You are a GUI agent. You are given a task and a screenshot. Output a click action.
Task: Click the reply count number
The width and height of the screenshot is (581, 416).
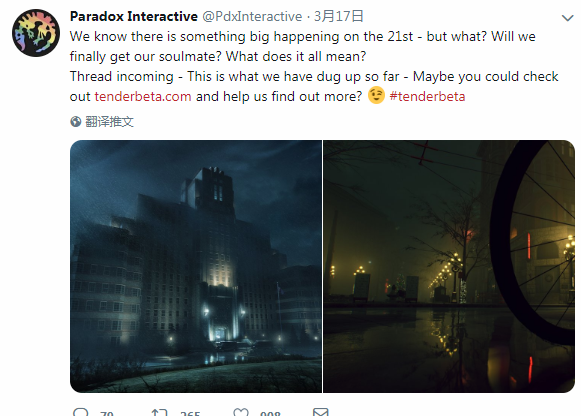(x=107, y=413)
